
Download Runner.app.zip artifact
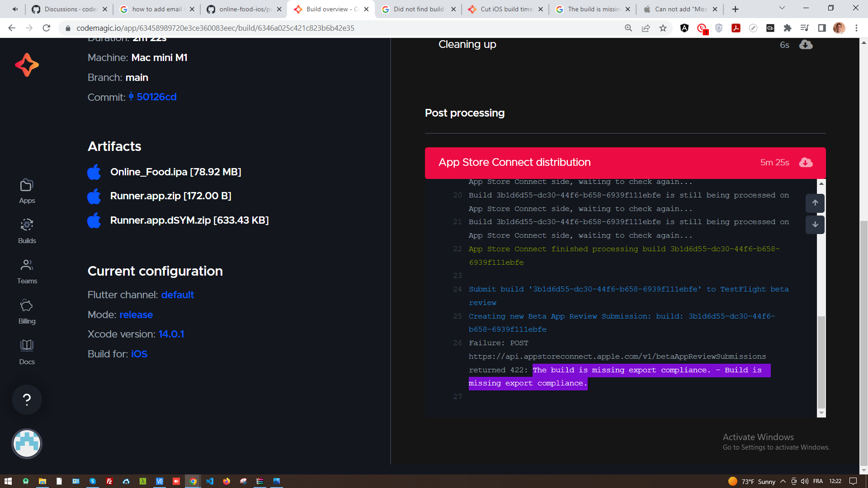point(170,196)
